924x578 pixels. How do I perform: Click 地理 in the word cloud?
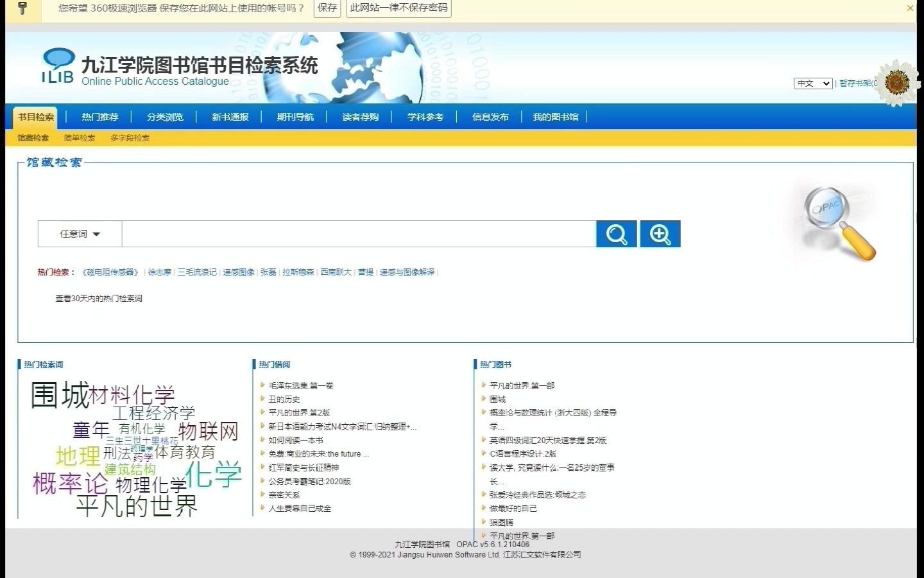pos(78,456)
